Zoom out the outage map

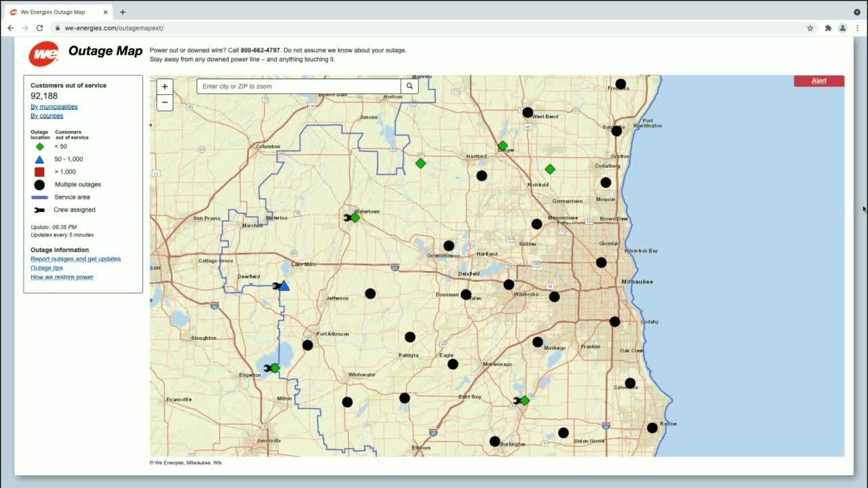pos(165,103)
